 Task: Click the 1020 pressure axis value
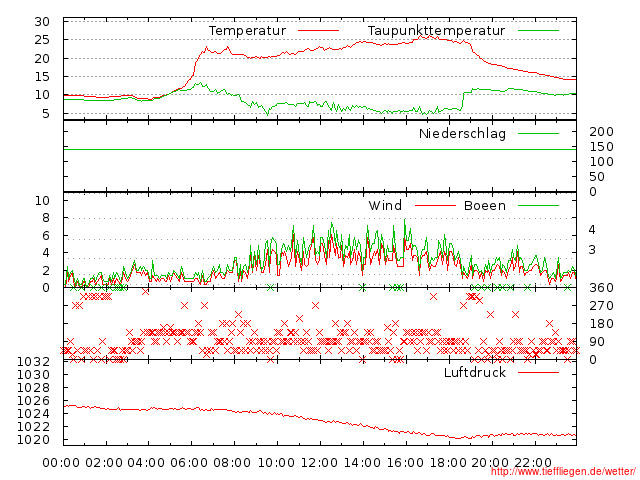33,440
